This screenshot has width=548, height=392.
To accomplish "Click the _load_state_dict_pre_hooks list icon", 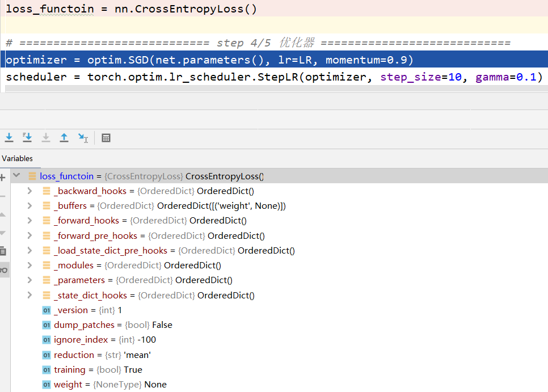I will click(x=47, y=251).
